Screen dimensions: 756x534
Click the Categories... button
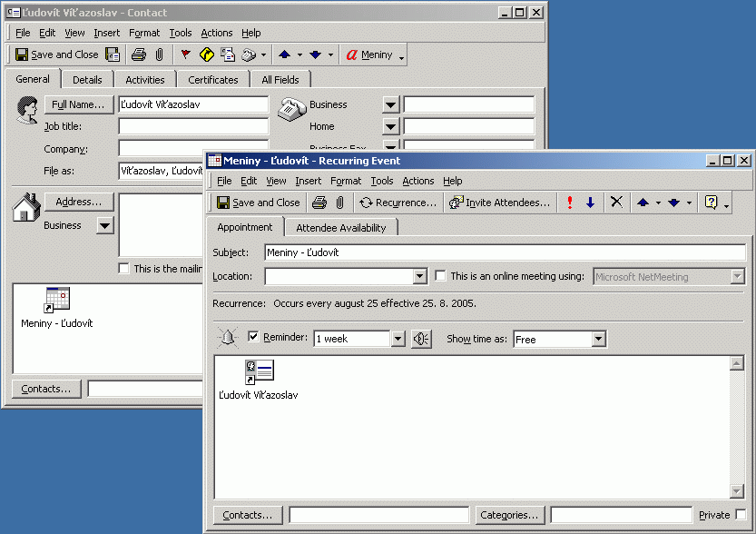tap(510, 515)
